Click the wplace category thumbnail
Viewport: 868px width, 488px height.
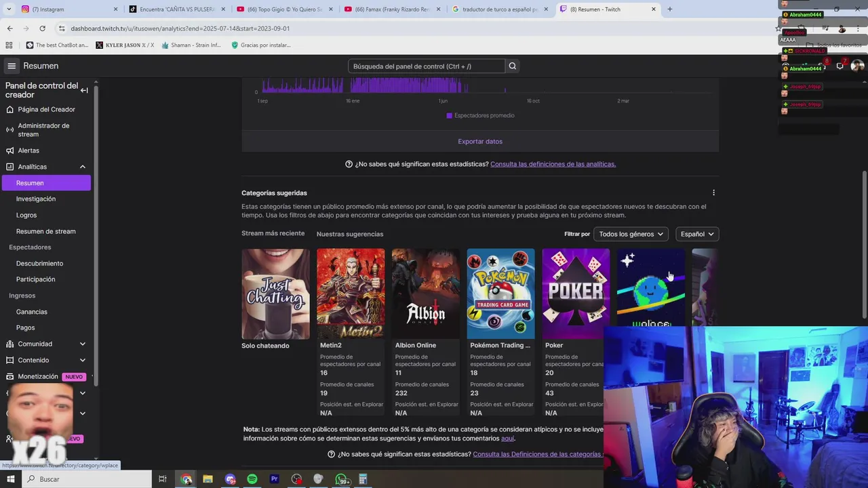pos(651,288)
